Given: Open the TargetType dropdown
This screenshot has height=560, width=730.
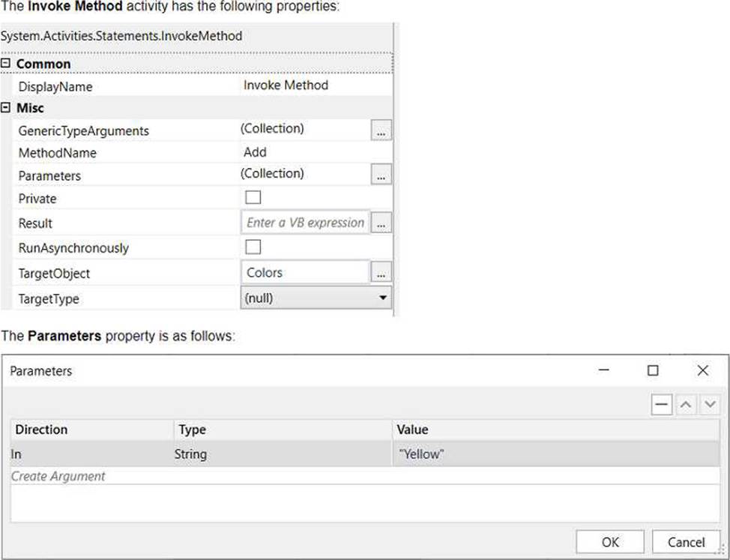Looking at the screenshot, I should pyautogui.click(x=316, y=298).
